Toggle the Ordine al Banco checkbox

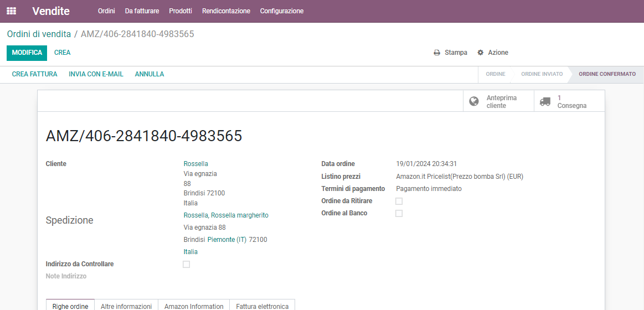pos(399,214)
